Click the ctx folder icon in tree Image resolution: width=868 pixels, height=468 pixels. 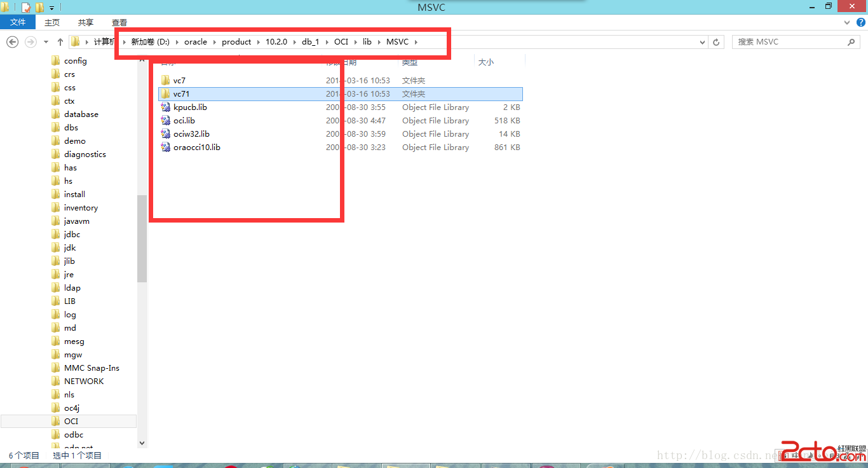56,101
